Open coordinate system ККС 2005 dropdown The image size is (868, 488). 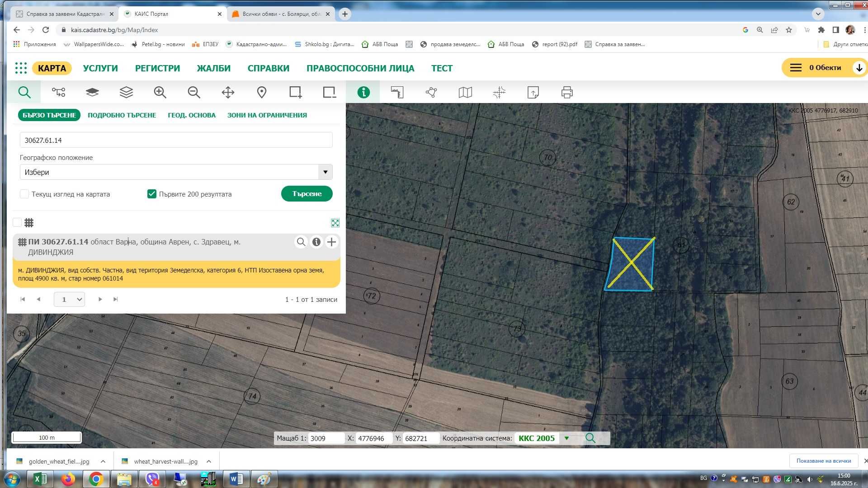tap(566, 438)
